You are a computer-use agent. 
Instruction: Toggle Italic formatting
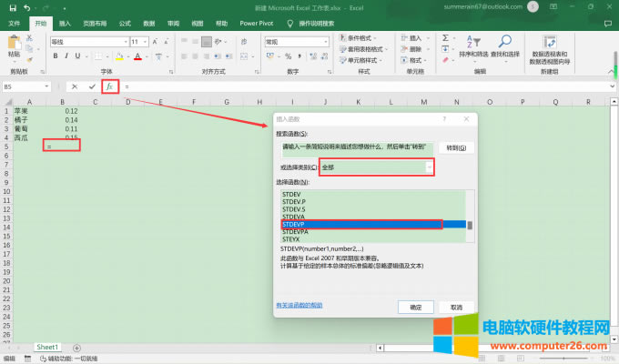[x=67, y=56]
